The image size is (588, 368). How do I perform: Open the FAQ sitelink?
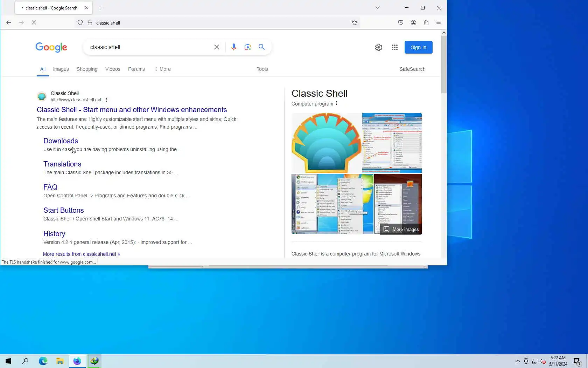(x=50, y=187)
